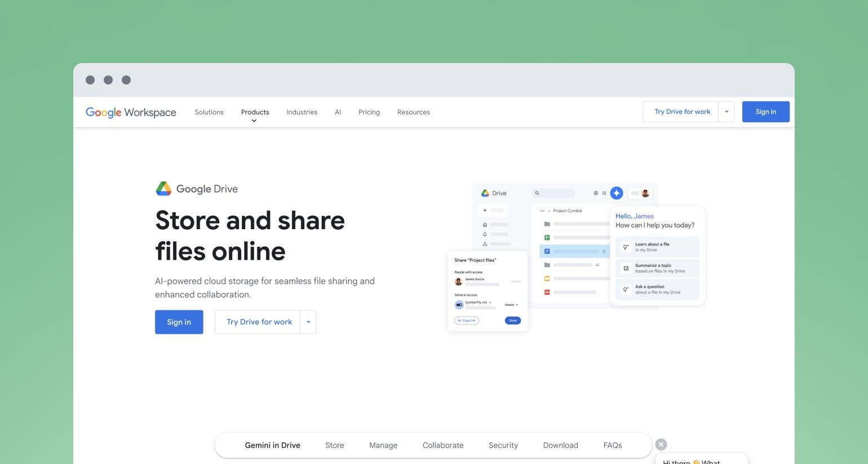The width and height of the screenshot is (868, 464).
Task: Jump to the Store section tab
Action: [335, 445]
